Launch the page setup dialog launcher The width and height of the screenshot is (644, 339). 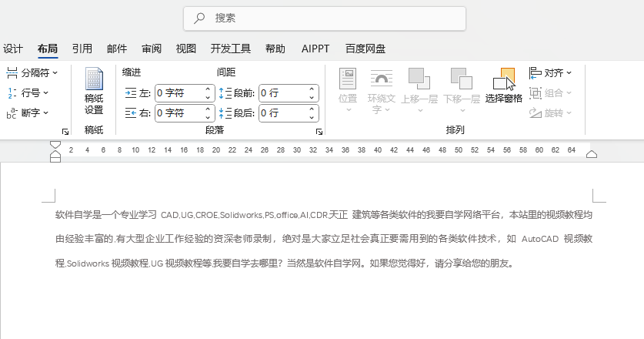65,132
